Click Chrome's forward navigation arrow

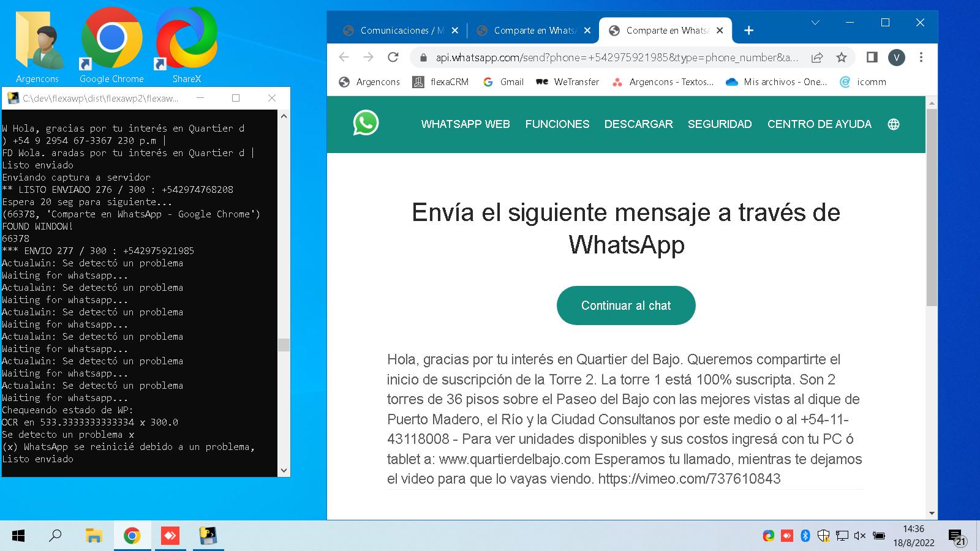(368, 57)
